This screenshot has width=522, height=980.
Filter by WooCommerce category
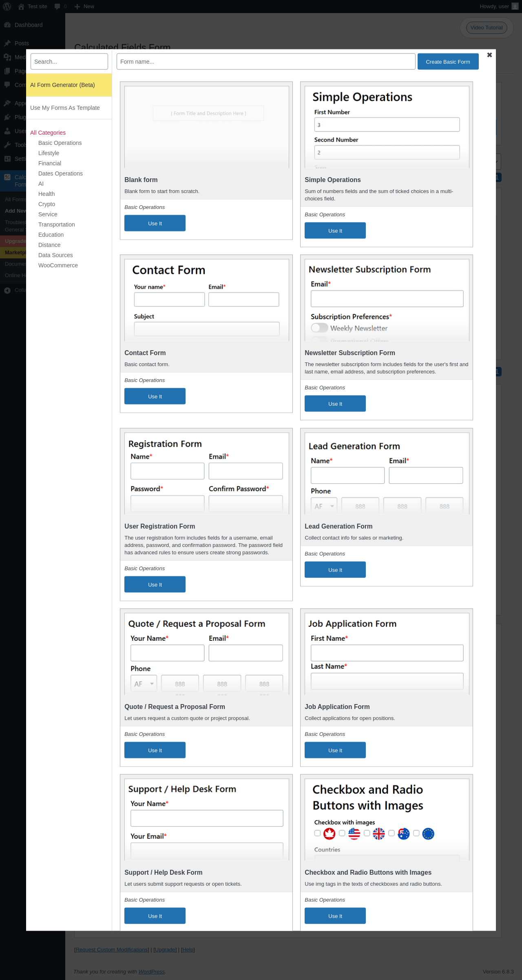(58, 265)
